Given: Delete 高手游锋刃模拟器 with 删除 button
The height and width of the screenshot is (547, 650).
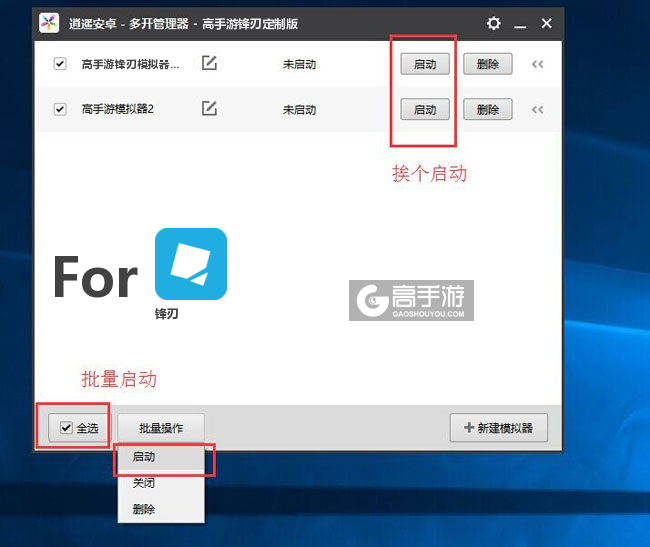Looking at the screenshot, I should 488,64.
